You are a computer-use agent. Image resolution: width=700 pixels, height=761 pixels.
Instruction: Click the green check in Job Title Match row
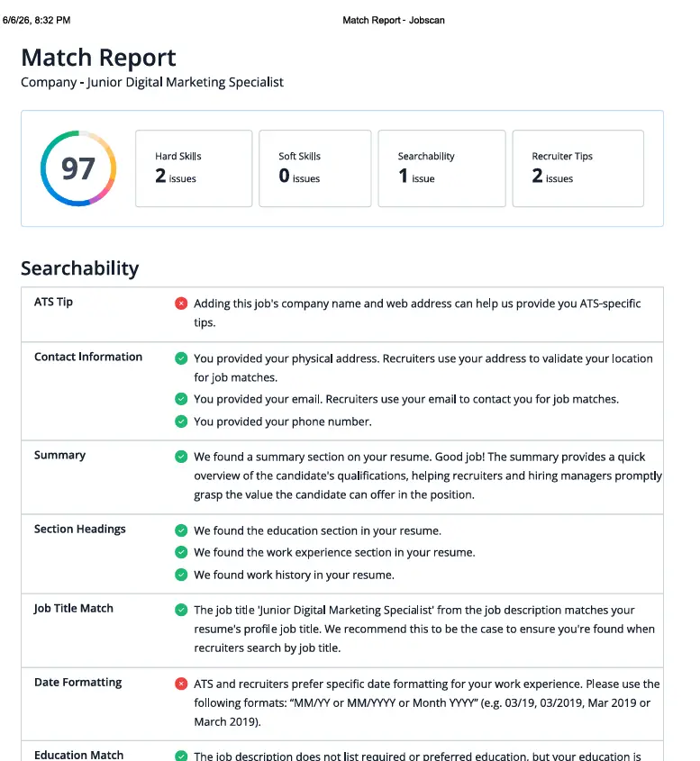(181, 610)
